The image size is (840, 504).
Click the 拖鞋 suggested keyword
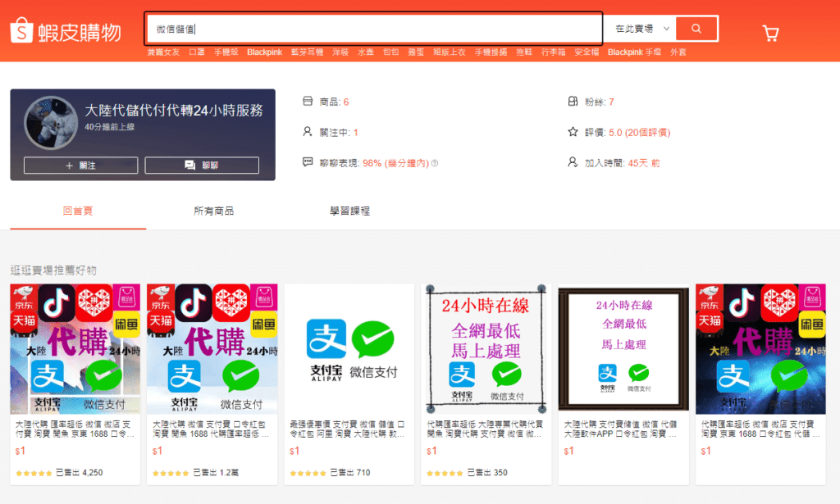click(524, 52)
